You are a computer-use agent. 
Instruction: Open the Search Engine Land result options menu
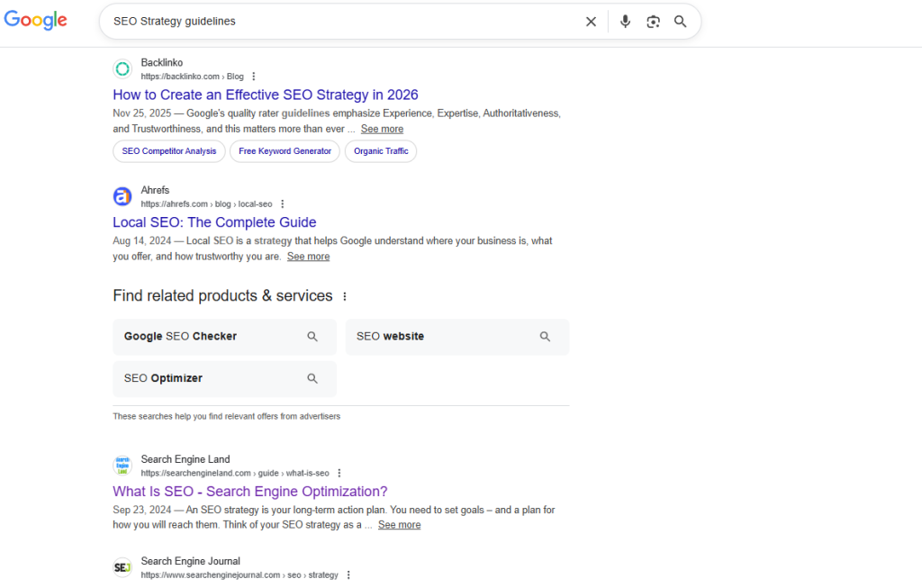[339, 474]
